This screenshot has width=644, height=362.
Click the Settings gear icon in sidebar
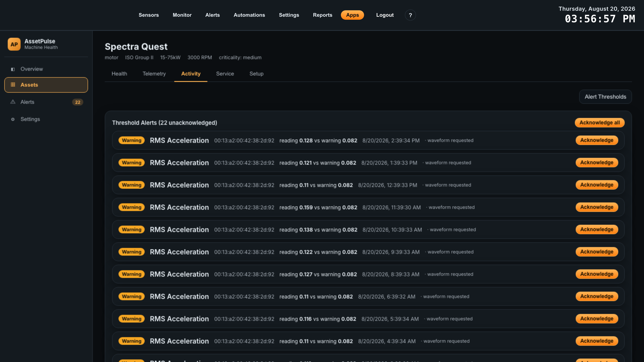pos(13,119)
